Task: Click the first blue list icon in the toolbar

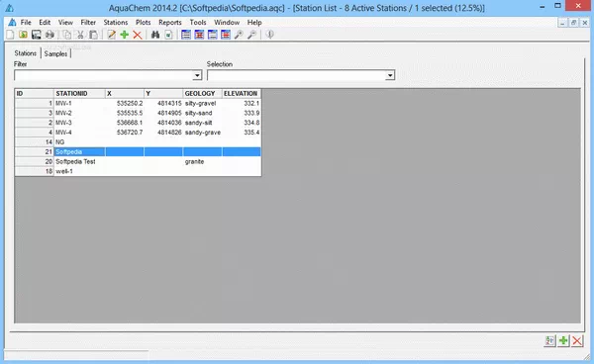Action: [186, 35]
